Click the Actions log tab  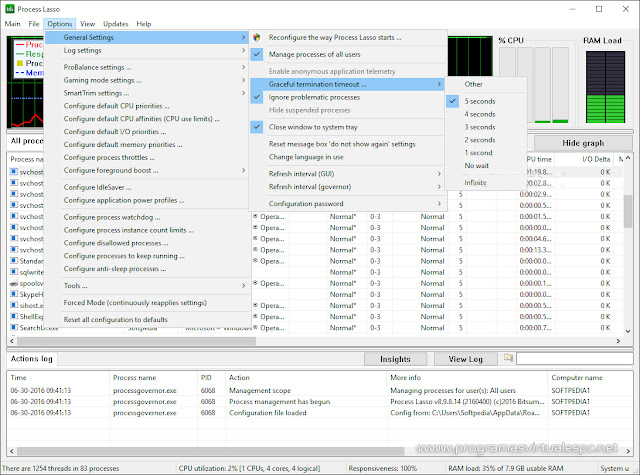(x=32, y=359)
